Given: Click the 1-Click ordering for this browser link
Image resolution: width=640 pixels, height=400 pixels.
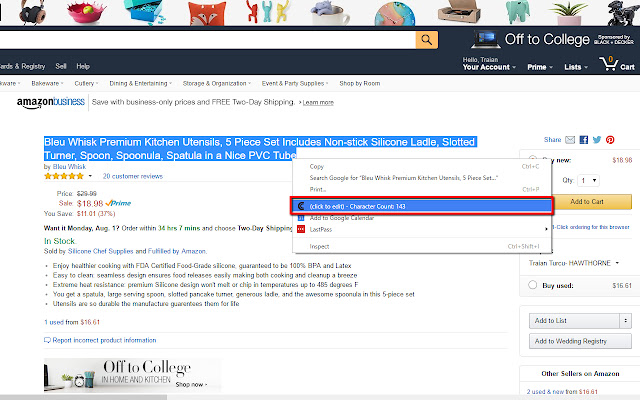Looking at the screenshot, I should [x=591, y=227].
